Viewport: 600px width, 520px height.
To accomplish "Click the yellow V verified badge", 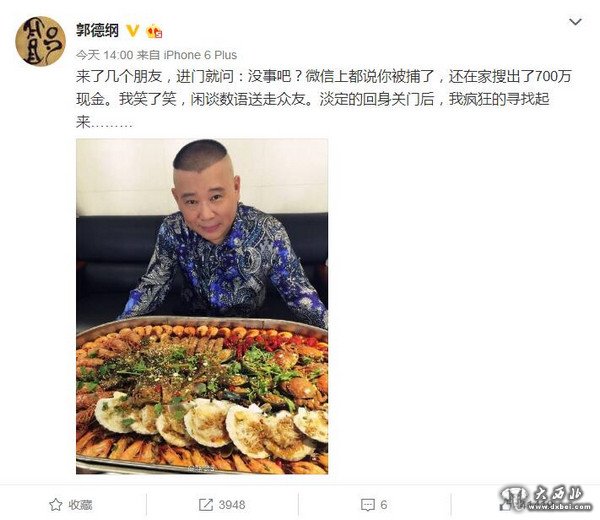I will coord(133,31).
